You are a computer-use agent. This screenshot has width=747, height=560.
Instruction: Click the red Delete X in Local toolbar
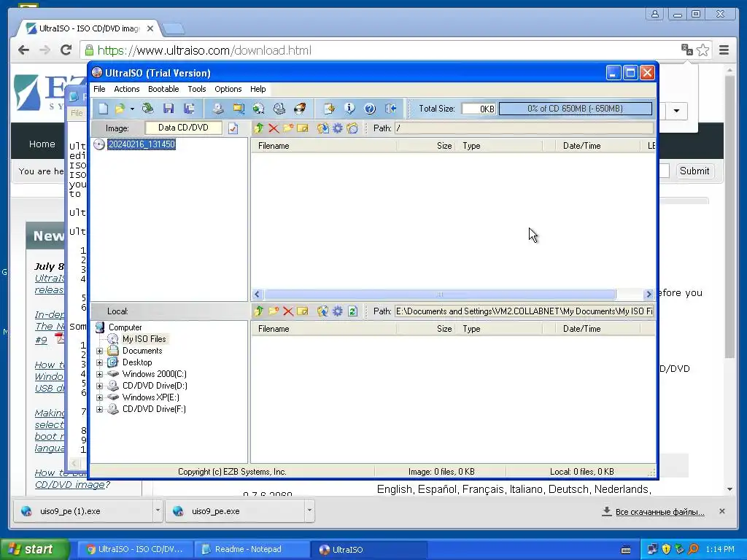[287, 311]
